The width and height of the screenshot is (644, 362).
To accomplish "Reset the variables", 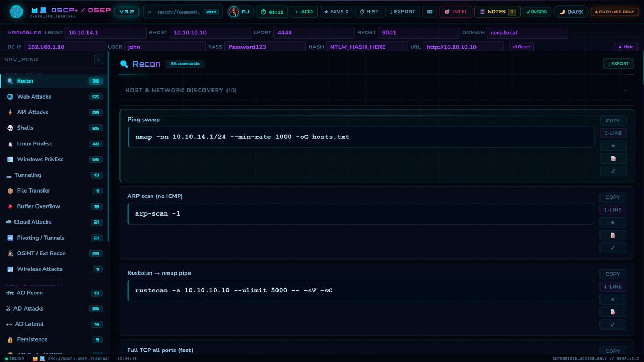I will 521,47.
